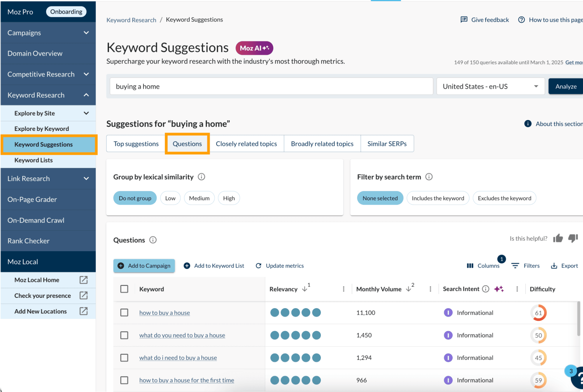Viewport: 583px width, 392px height.
Task: Open the United States en-US locale dropdown
Action: [x=490, y=86]
